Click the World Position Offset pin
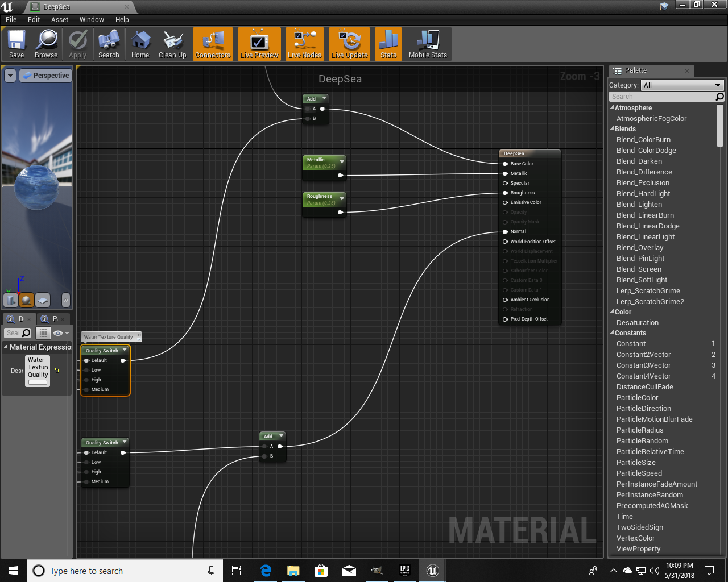The width and height of the screenshot is (728, 582). tap(505, 242)
